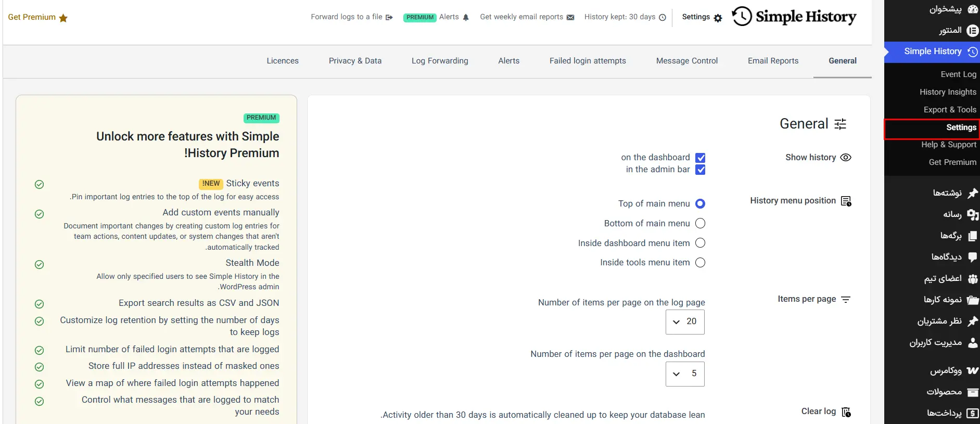Select 'Top of main menu' radio button

[x=701, y=204]
